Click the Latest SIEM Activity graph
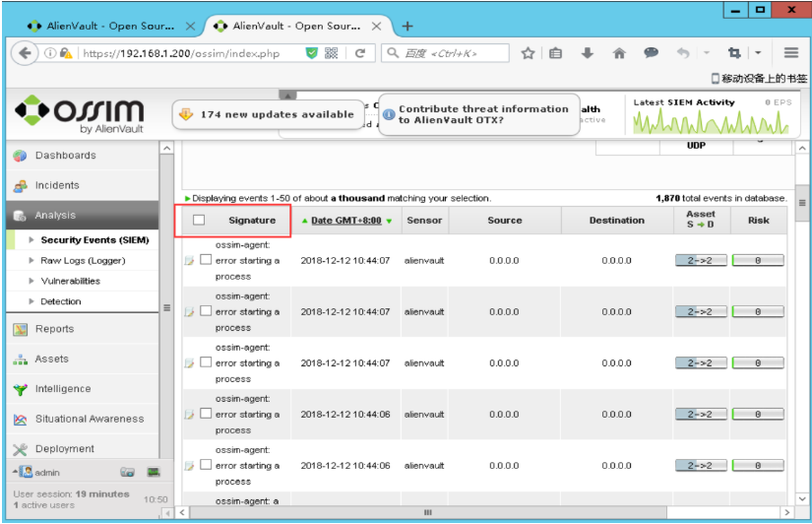The width and height of the screenshot is (812, 524). point(711,122)
